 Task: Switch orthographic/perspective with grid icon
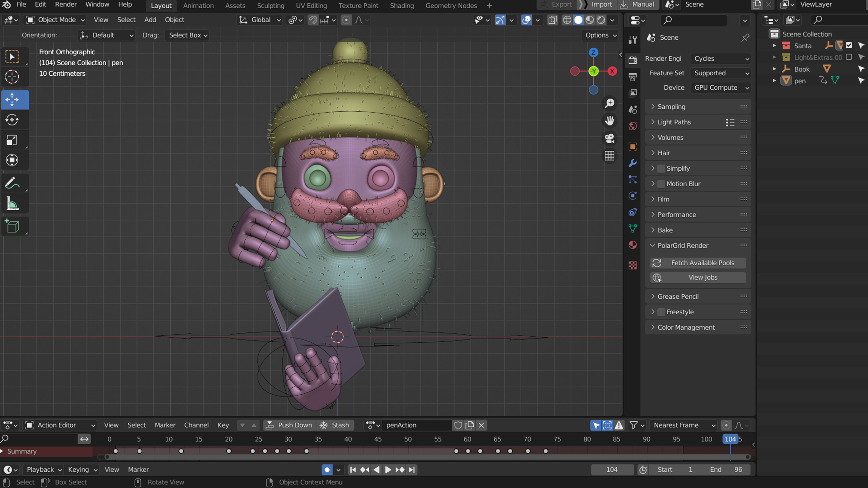610,156
